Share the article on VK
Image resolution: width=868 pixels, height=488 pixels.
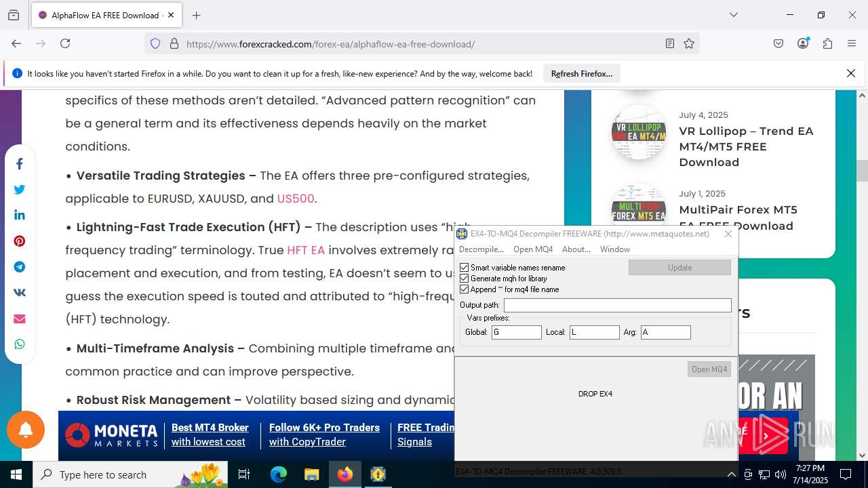20,293
